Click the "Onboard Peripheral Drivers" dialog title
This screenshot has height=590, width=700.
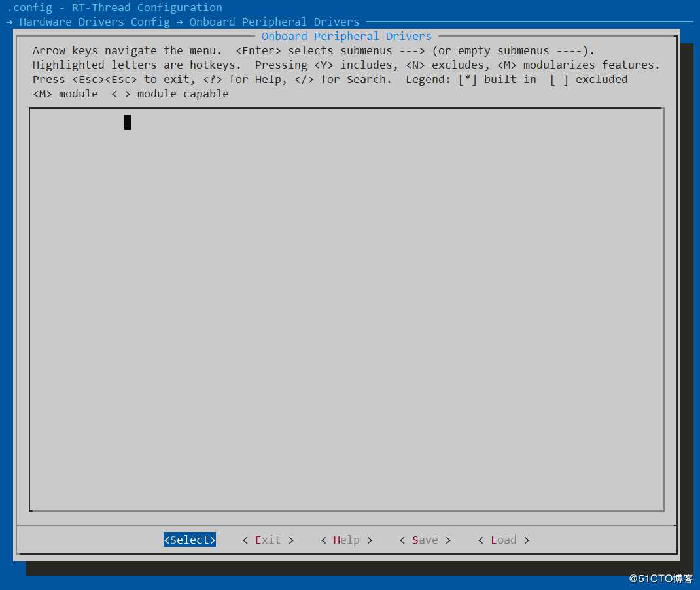pyautogui.click(x=347, y=36)
